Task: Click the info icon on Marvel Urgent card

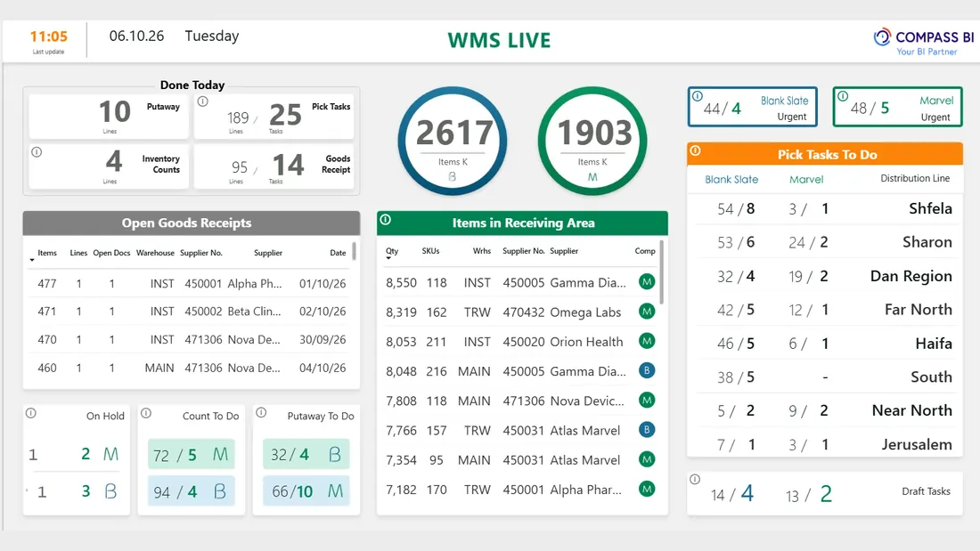Action: 843,96
